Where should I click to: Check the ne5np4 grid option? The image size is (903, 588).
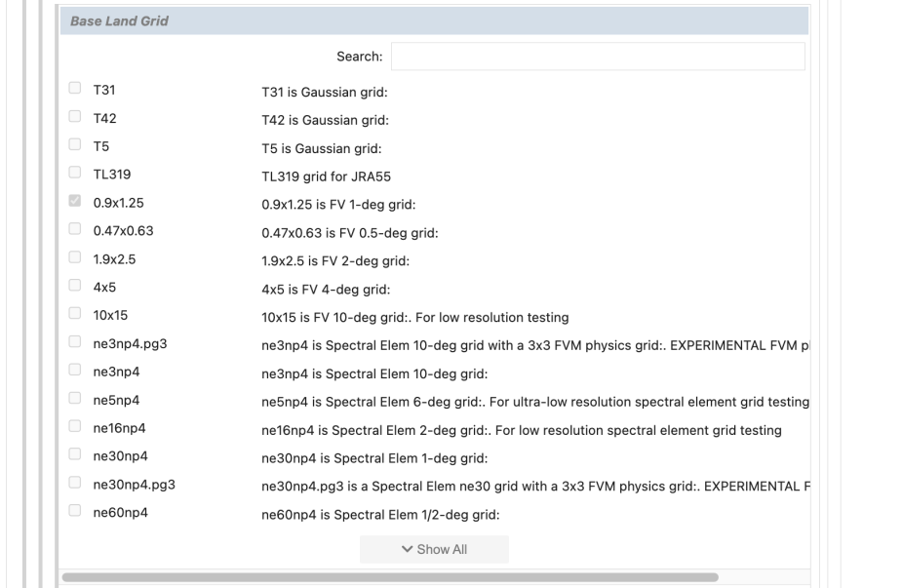point(75,400)
